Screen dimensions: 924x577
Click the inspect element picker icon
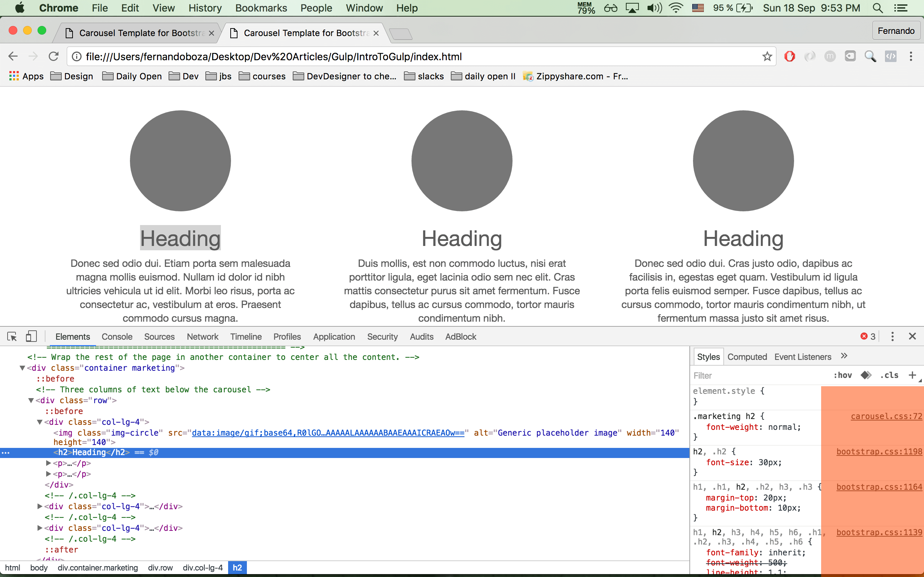12,336
